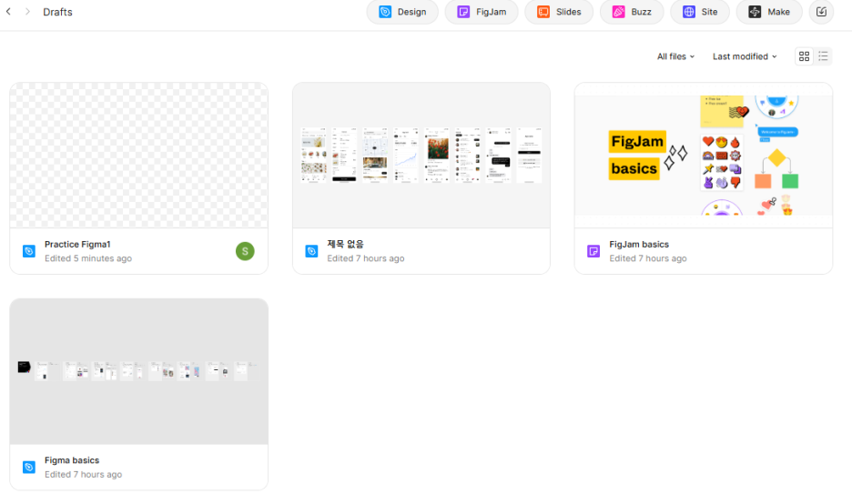This screenshot has width=852, height=504.
Task: Open the FigJam basics thumbnail
Action: [x=703, y=156]
